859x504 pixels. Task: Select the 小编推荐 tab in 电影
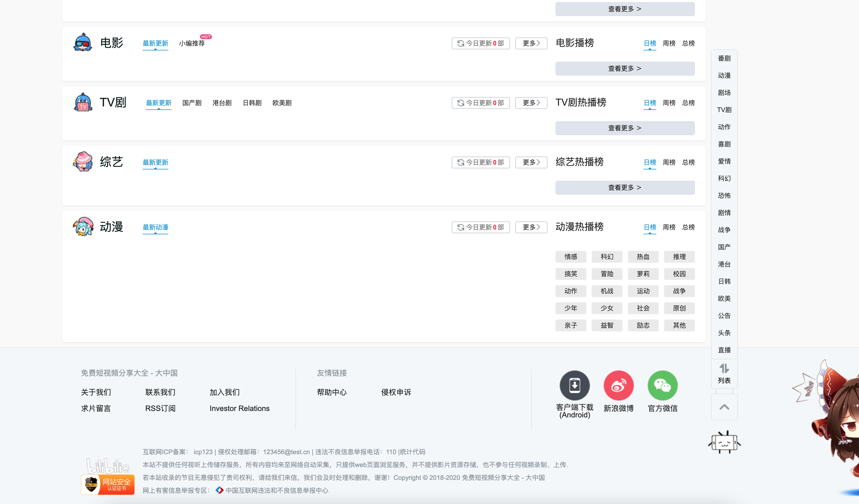pyautogui.click(x=192, y=43)
